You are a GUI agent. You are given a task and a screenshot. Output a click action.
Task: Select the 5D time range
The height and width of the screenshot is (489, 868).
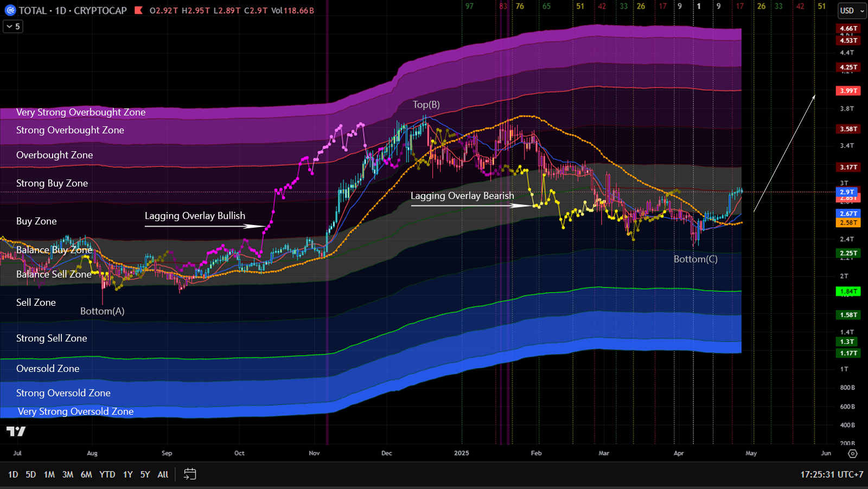(x=31, y=474)
